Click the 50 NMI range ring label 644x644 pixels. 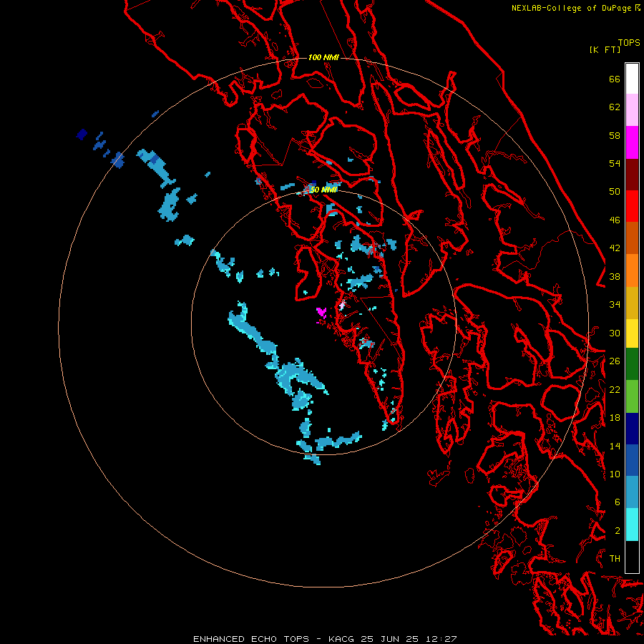[x=323, y=190]
